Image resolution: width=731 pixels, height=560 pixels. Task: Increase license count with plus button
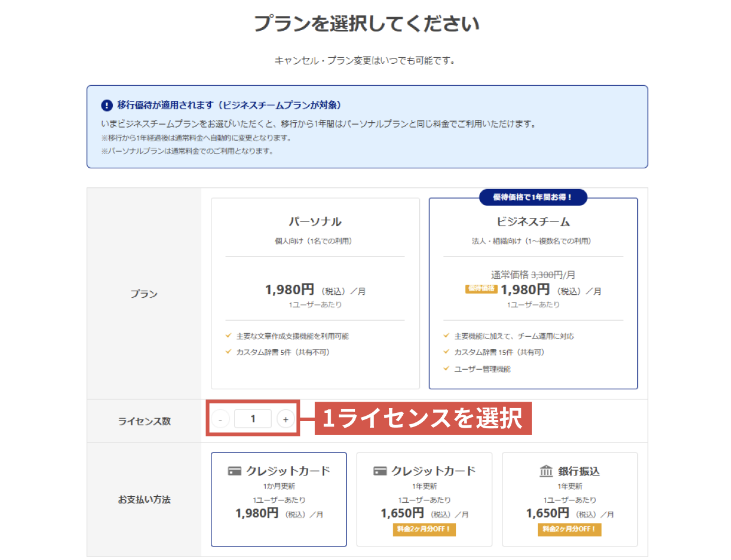point(286,419)
